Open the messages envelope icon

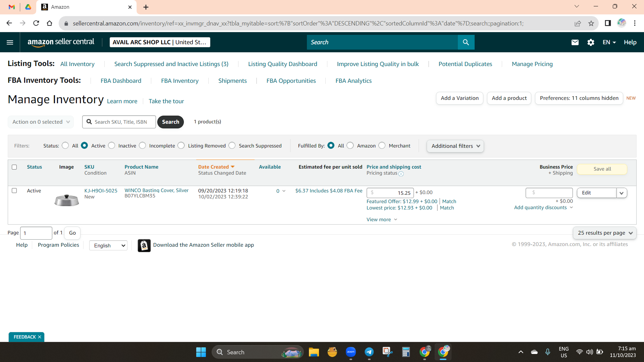[575, 42]
